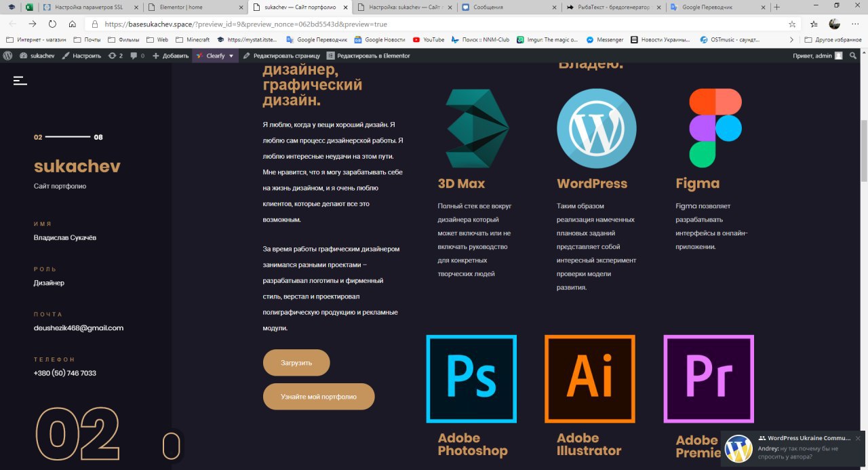868x470 pixels.
Task: Click the browser Back arrow
Action: pyautogui.click(x=12, y=24)
